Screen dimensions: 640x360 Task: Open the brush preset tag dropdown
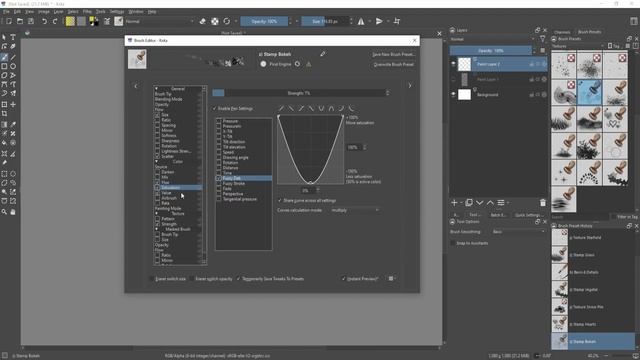[578, 46]
